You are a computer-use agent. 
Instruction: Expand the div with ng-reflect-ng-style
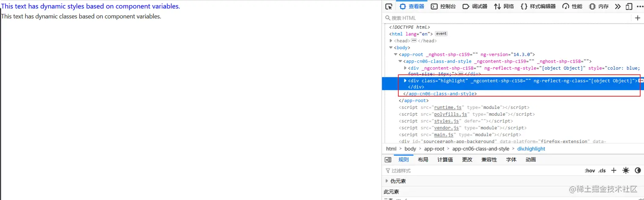click(405, 68)
